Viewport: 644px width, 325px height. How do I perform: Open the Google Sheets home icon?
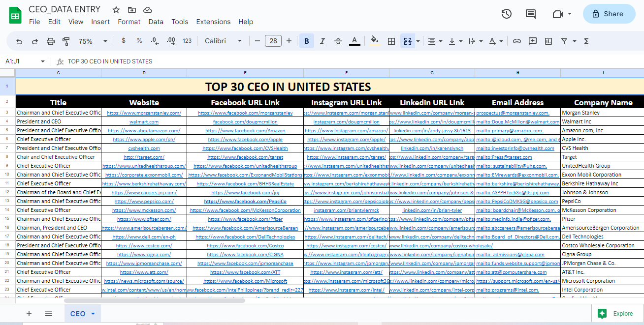point(15,16)
